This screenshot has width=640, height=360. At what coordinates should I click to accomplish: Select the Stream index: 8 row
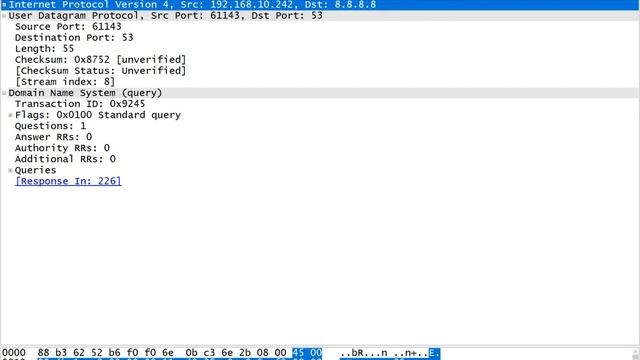point(320,82)
